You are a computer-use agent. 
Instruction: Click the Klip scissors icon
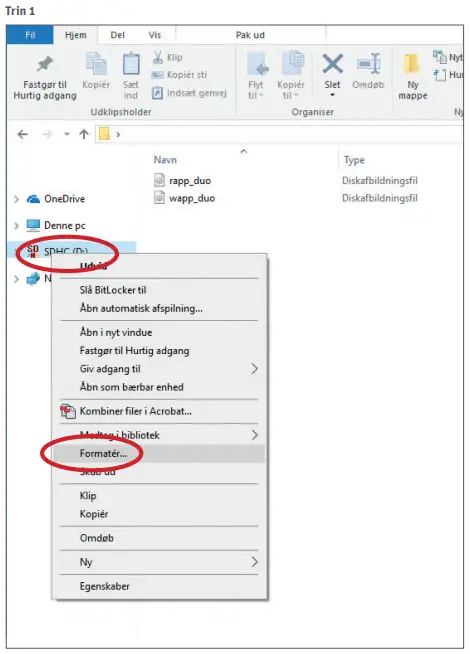157,57
